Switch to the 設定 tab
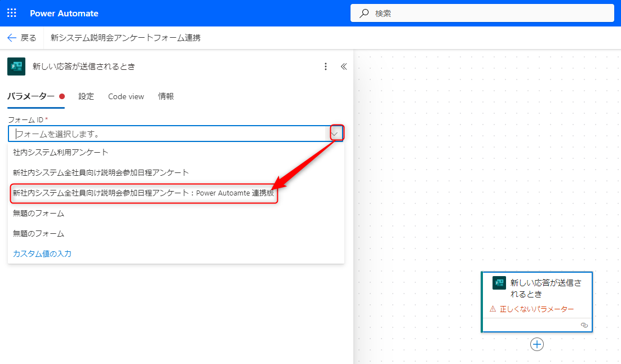This screenshot has width=621, height=364. coord(86,96)
